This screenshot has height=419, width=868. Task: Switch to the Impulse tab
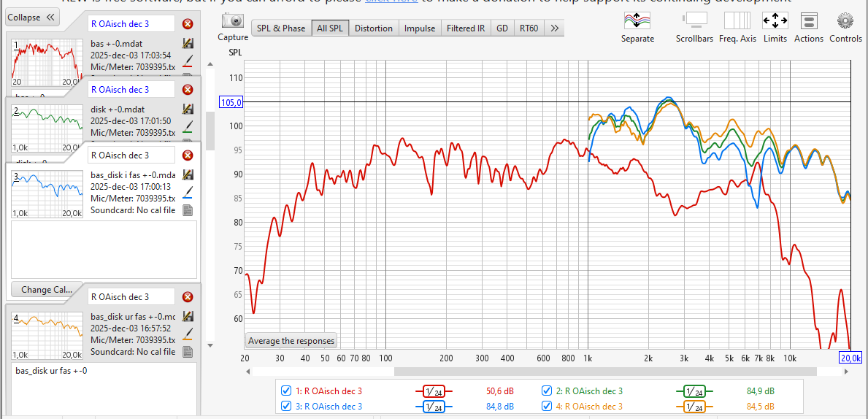420,28
